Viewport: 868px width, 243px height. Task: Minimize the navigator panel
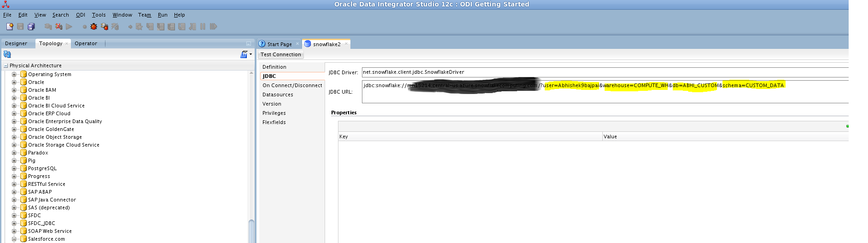pyautogui.click(x=249, y=44)
